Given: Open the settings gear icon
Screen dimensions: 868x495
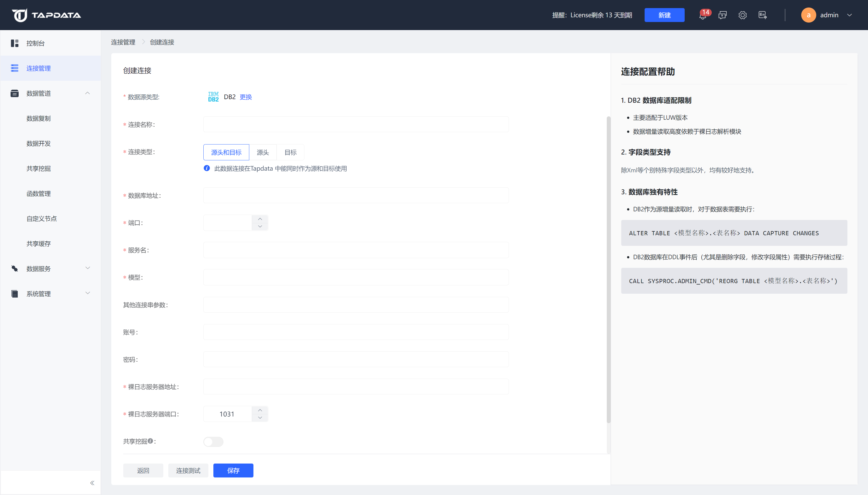Looking at the screenshot, I should [742, 15].
